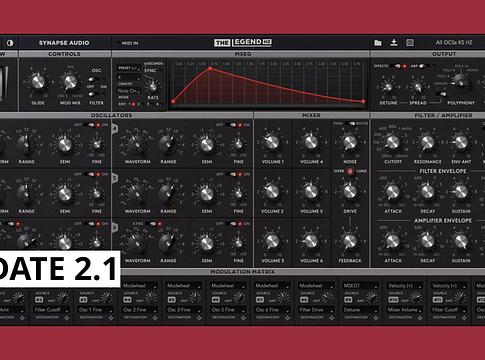Image resolution: width=485 pixels, height=360 pixels.
Task: Click the crosshair icon under Osc 2 Fine destination
Action: [155, 318]
